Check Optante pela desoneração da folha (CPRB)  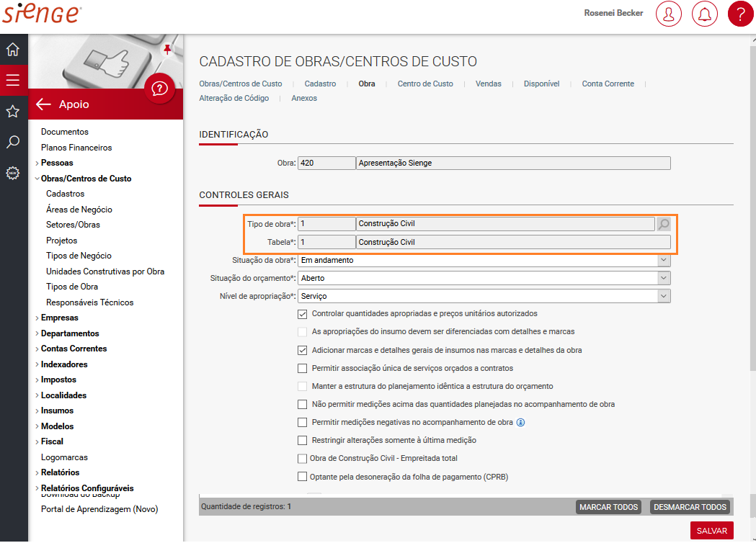tap(302, 477)
